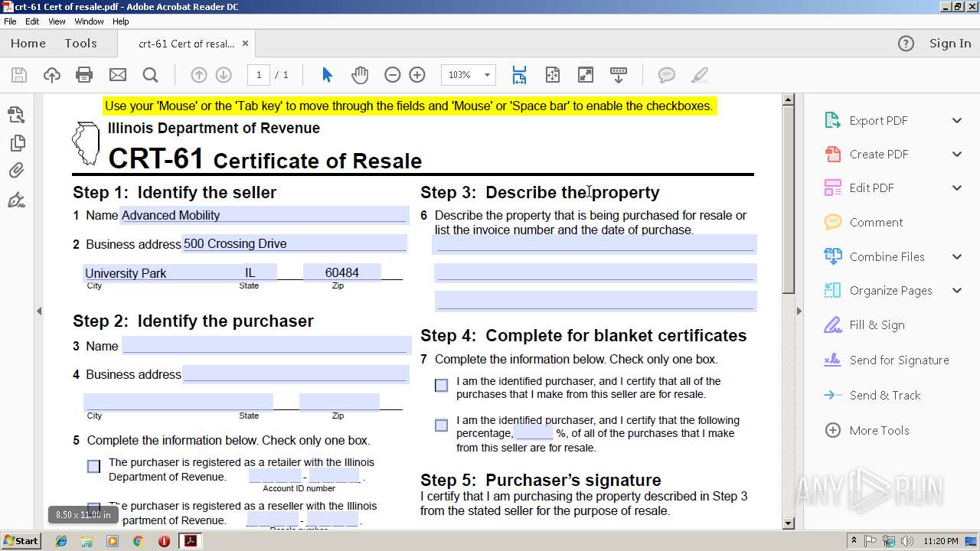Collapse the left navigation pane arrow
980x551 pixels.
click(x=38, y=311)
